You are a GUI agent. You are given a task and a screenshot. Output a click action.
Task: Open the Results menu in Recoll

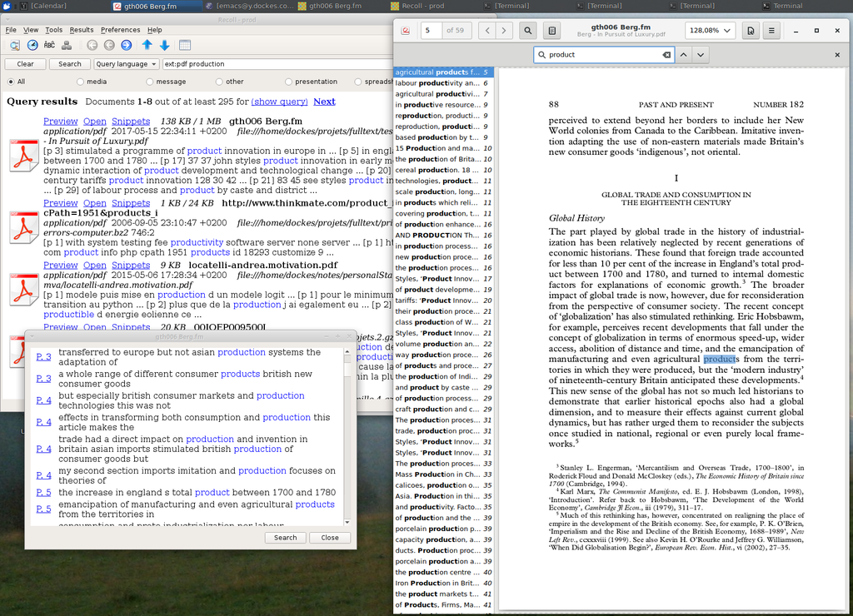[82, 30]
